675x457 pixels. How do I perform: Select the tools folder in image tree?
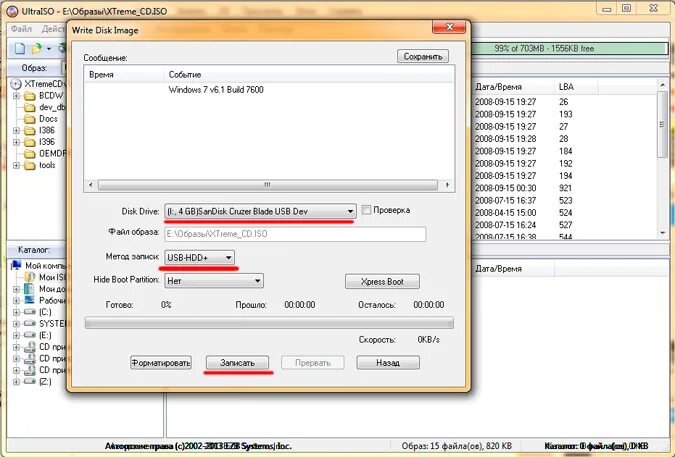(x=40, y=165)
